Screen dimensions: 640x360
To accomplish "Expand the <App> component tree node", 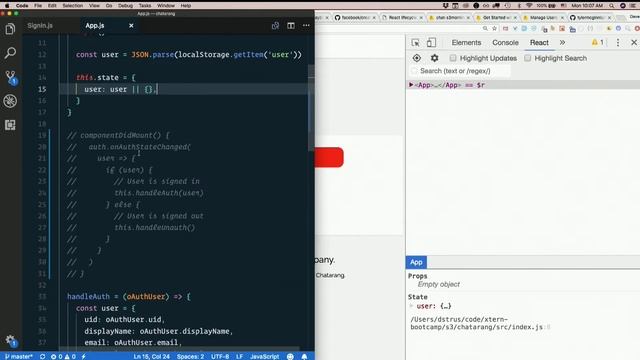I will [x=411, y=85].
